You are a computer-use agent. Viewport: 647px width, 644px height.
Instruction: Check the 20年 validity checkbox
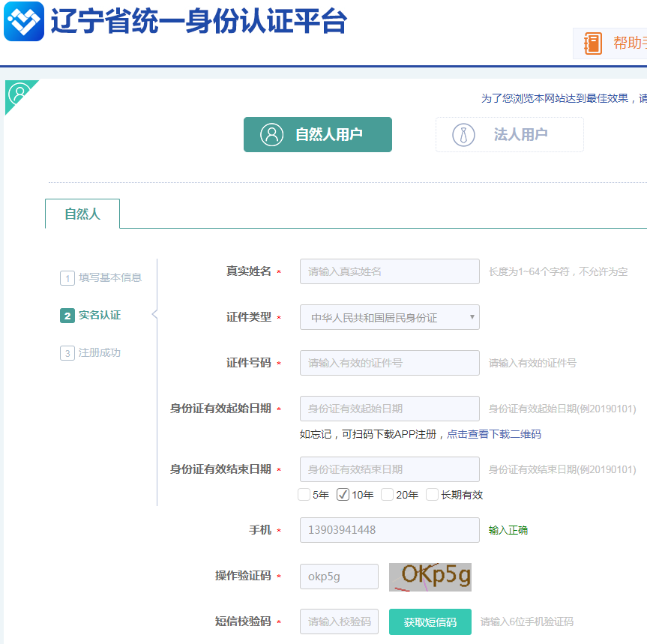(x=387, y=494)
